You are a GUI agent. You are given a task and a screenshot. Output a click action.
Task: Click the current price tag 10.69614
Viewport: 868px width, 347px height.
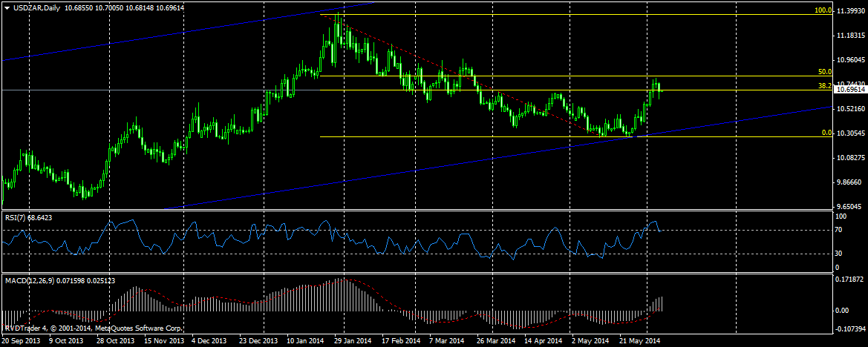point(851,89)
